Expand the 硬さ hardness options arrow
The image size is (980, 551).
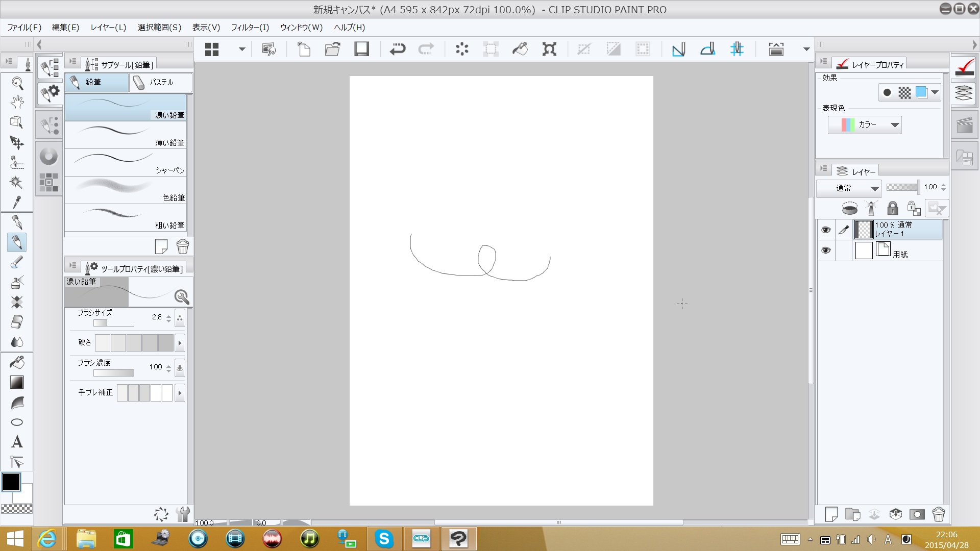pyautogui.click(x=180, y=343)
